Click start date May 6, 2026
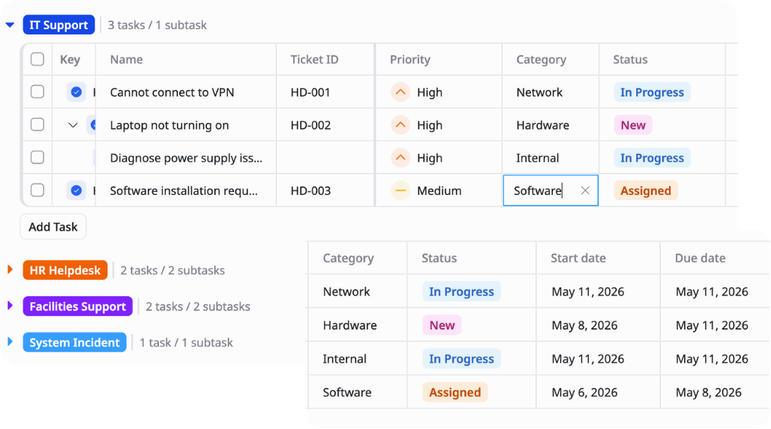771x429 pixels. click(x=584, y=392)
